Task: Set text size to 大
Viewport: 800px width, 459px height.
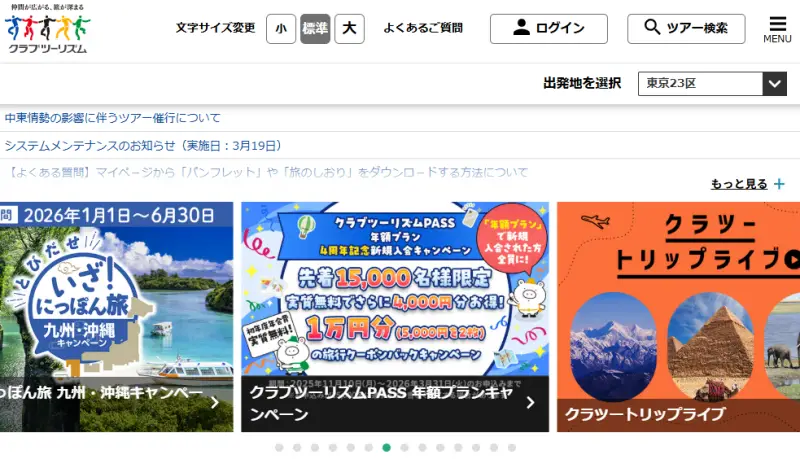Action: 349,29
